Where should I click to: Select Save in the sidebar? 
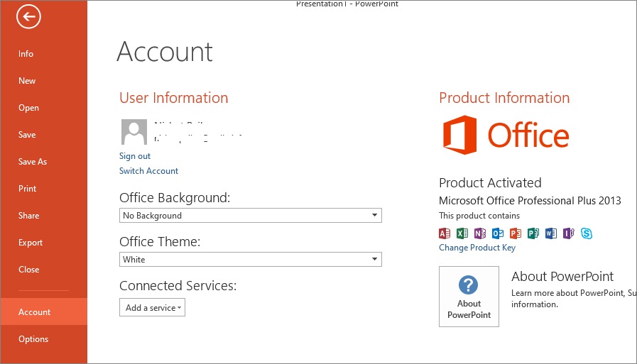[x=43, y=135]
